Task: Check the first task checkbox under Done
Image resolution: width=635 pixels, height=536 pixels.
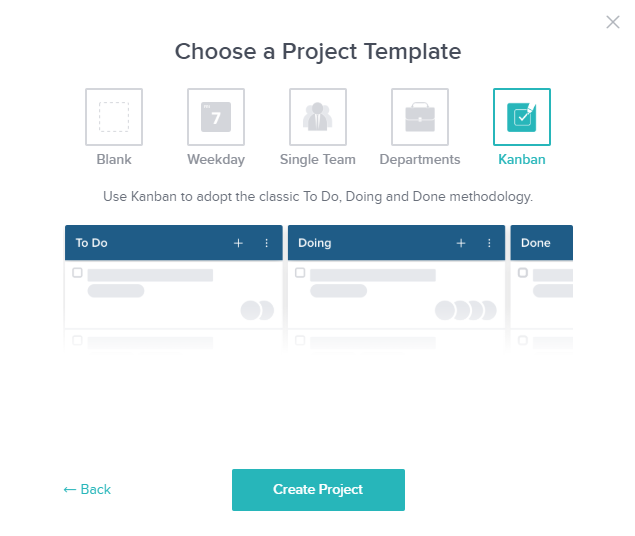Action: pos(522,273)
